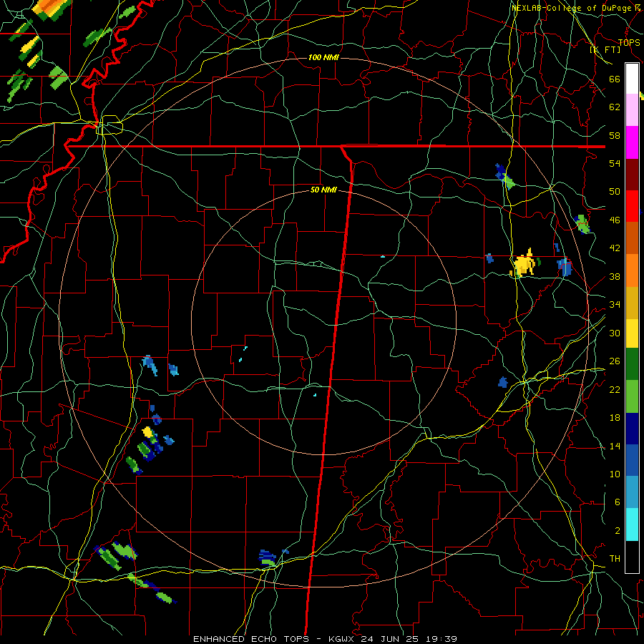
Task: Click the "KGWX" radar site identifier
Action: pos(343,639)
